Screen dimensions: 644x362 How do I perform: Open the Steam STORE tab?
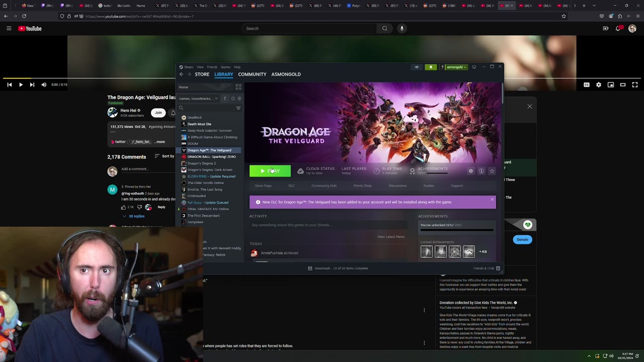point(202,74)
